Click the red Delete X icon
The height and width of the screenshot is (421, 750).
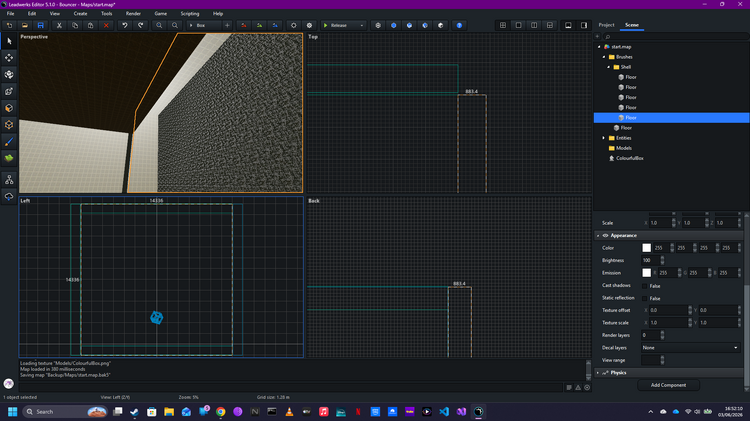pyautogui.click(x=106, y=25)
